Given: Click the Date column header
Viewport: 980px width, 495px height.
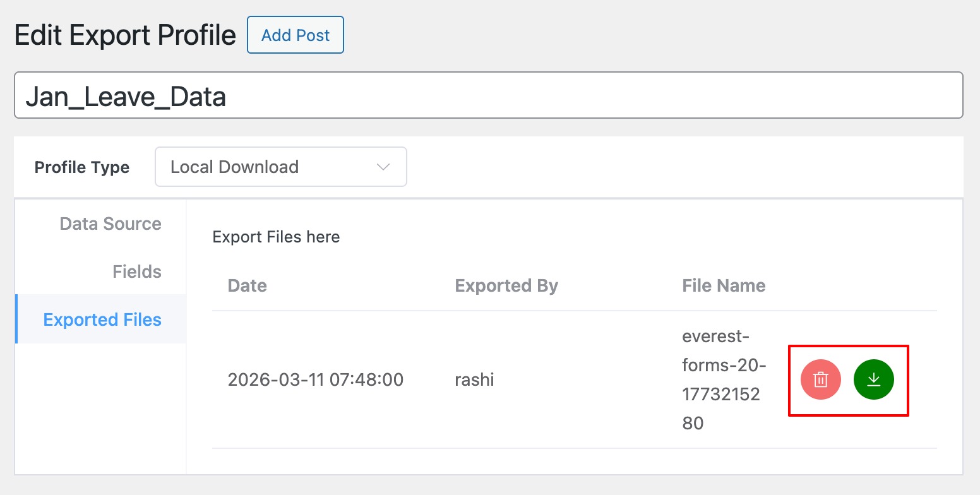Looking at the screenshot, I should (247, 286).
